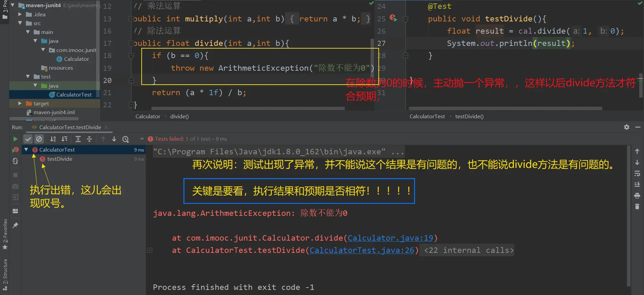
Task: Collapse all test results
Action: (89, 139)
